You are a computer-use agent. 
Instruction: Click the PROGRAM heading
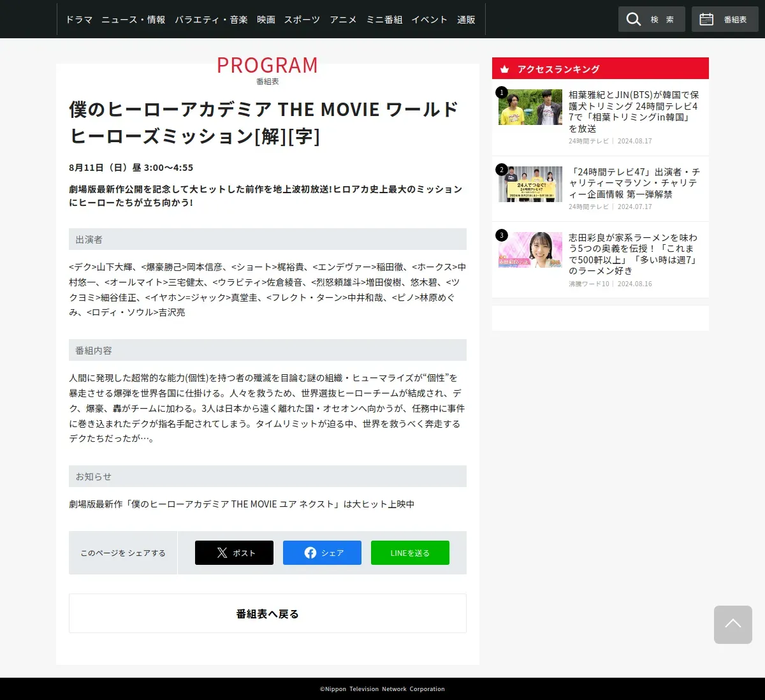pyautogui.click(x=267, y=65)
